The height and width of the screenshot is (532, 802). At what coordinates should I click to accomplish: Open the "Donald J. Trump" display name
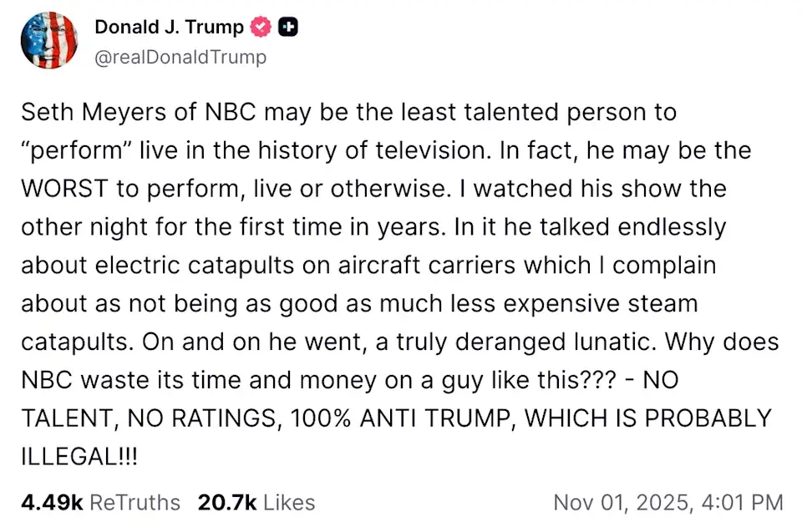[x=169, y=27]
